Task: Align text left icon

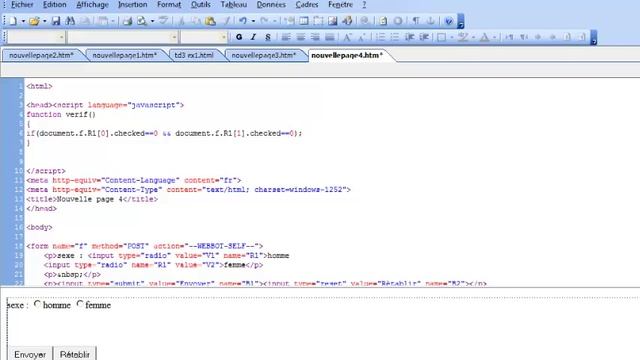Action: coord(286,37)
